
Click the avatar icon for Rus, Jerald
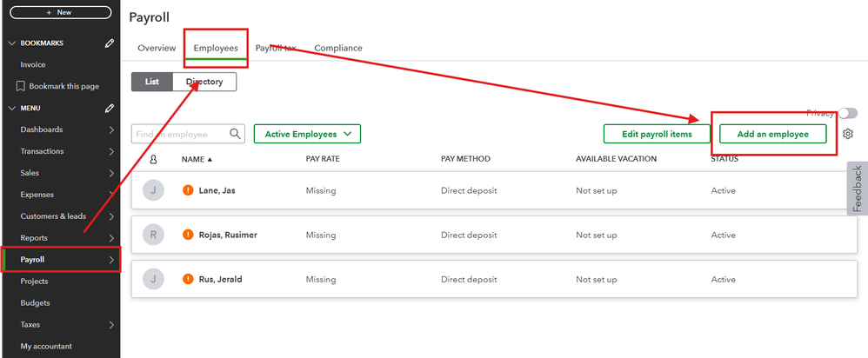[153, 280]
